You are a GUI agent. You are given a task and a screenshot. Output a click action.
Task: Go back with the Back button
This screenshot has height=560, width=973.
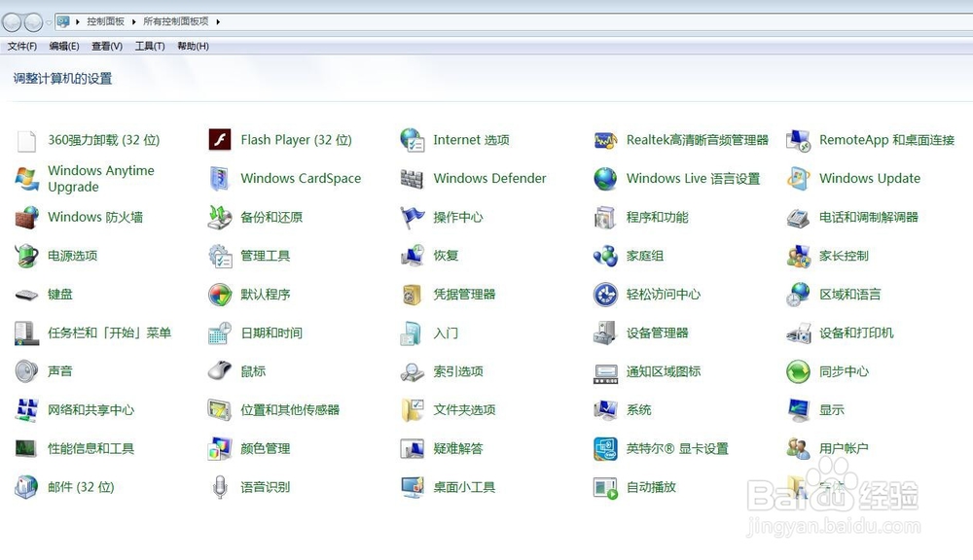(12, 22)
